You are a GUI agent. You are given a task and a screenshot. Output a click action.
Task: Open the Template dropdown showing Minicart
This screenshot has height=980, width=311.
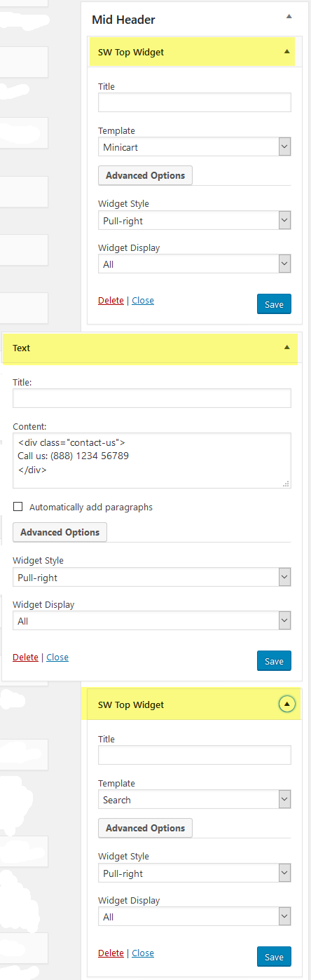point(195,147)
